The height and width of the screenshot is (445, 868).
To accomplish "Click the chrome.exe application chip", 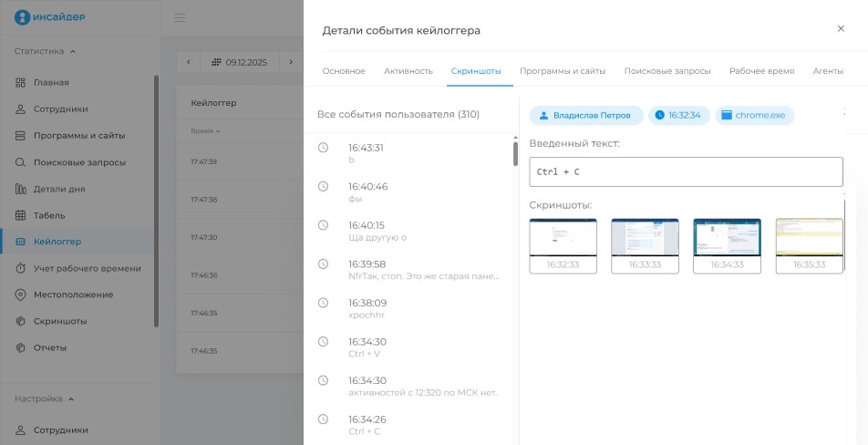I will 755,116.
